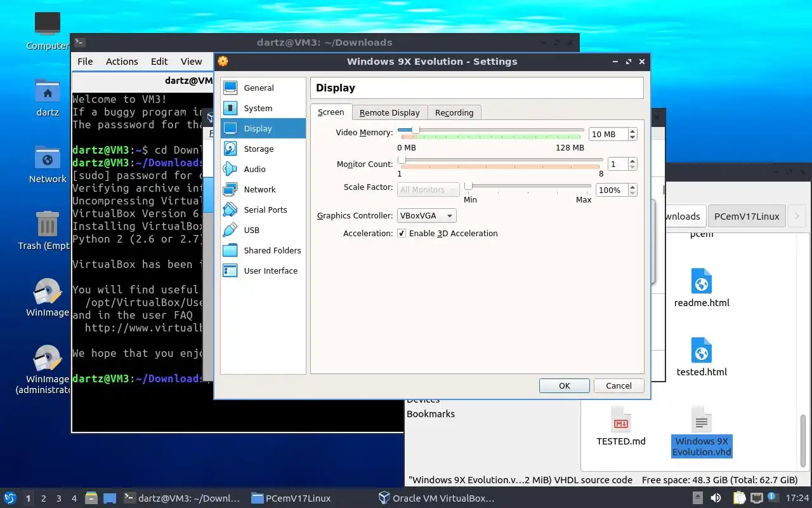Click the network icon in system tray
The image size is (812, 508).
point(756,498)
